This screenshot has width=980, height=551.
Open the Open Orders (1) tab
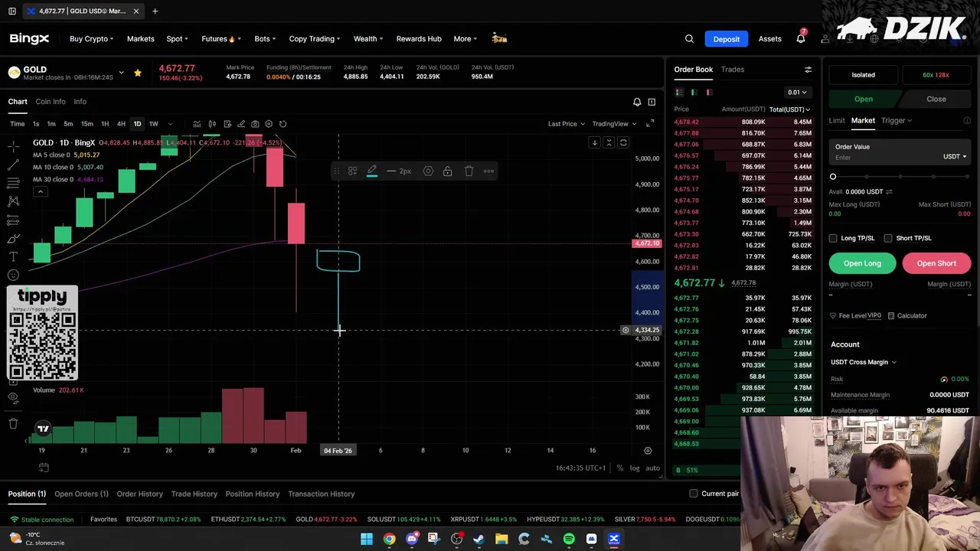81,494
